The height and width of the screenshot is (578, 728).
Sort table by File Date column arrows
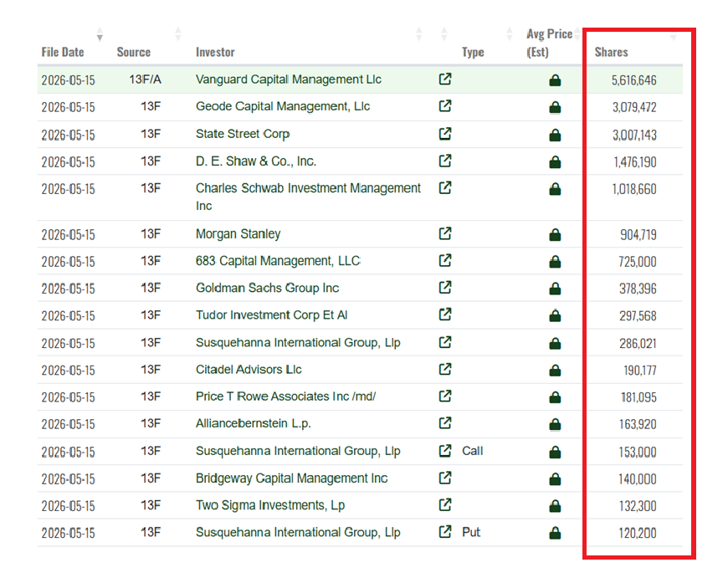(100, 34)
